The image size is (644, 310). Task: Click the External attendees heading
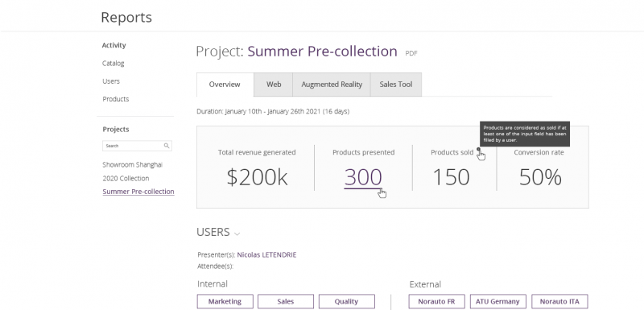tap(425, 284)
